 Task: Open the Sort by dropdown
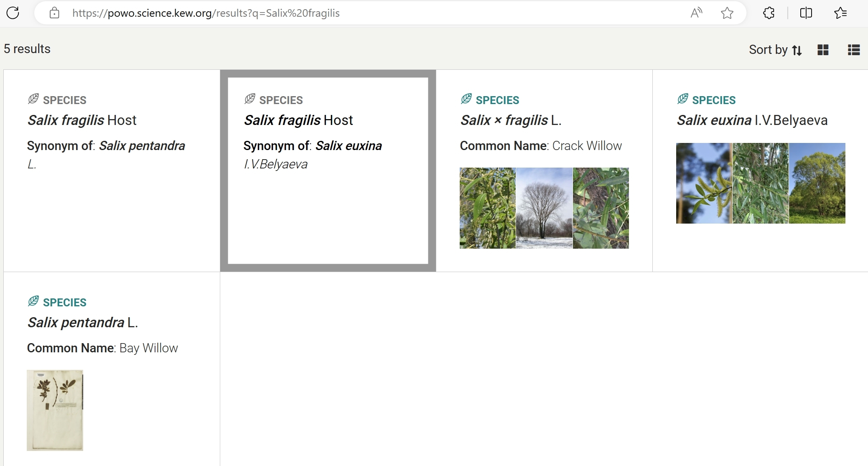pyautogui.click(x=775, y=50)
